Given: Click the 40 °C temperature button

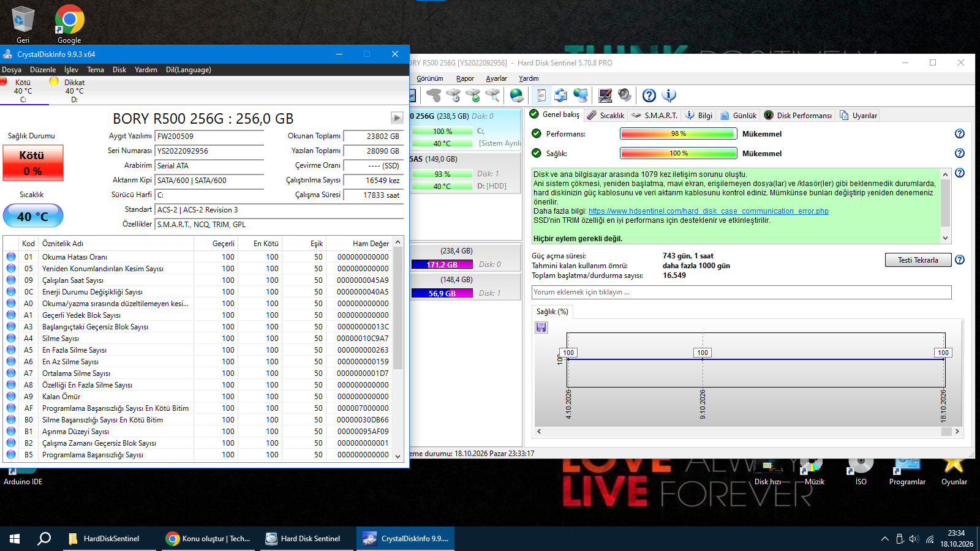Looking at the screenshot, I should (x=33, y=216).
